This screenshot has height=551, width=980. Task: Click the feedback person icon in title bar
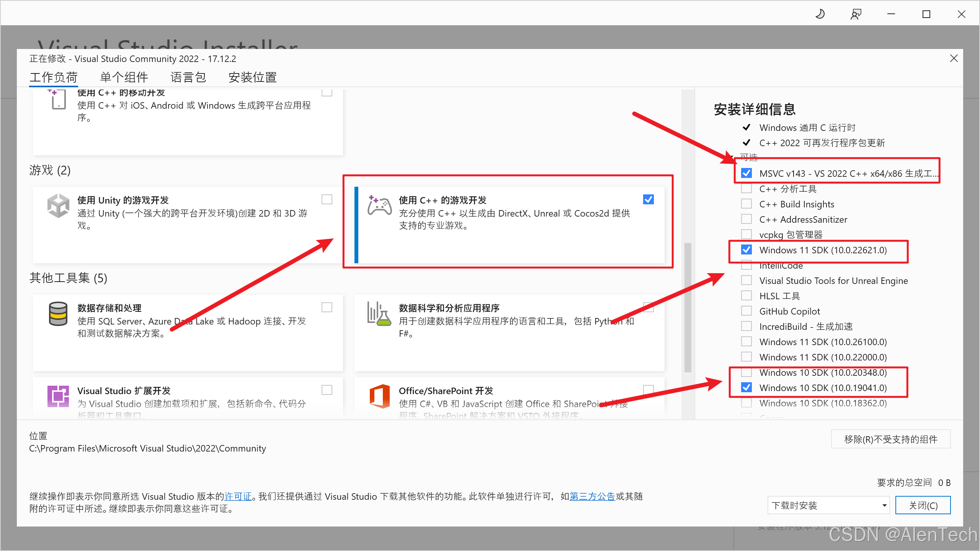856,15
